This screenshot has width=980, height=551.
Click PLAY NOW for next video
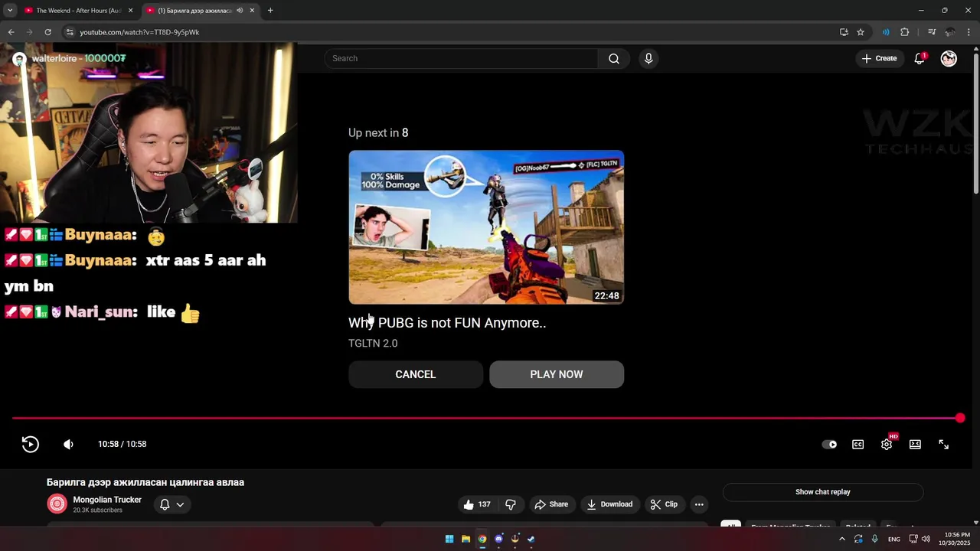(557, 374)
